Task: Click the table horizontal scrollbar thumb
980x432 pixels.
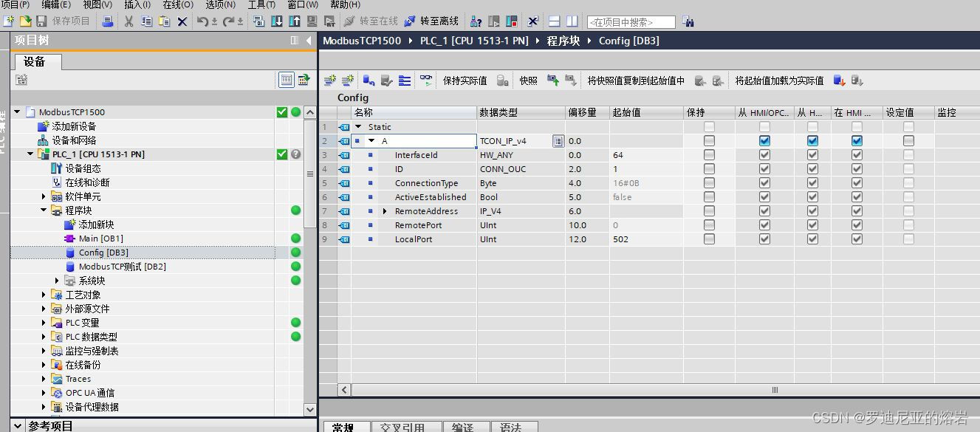Action: coord(774,389)
